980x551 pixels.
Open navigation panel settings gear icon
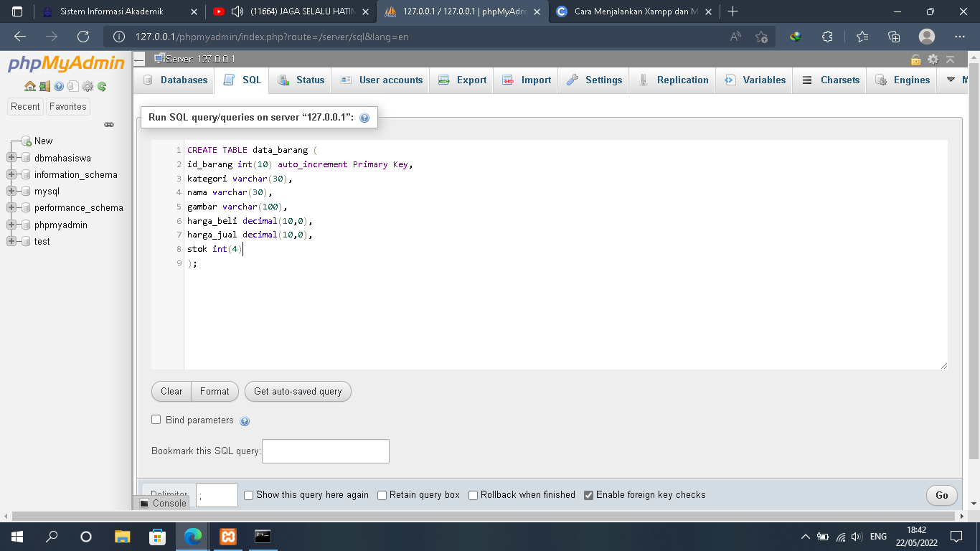tap(88, 87)
